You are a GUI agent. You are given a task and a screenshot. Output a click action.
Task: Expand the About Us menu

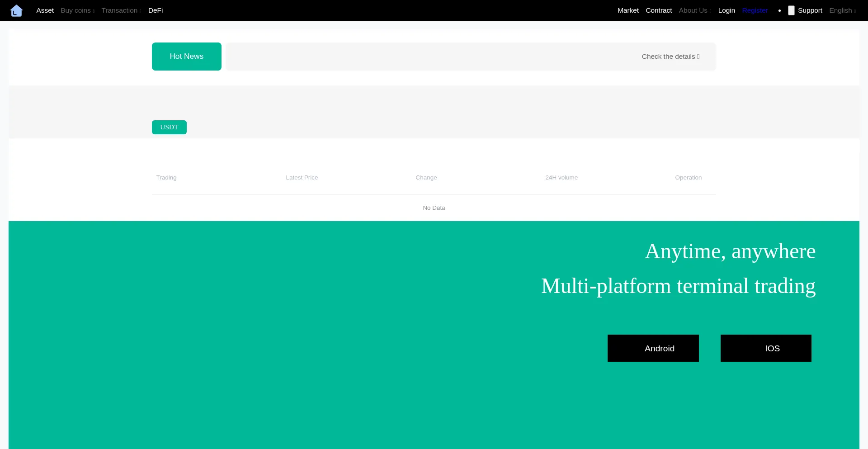[x=694, y=10]
